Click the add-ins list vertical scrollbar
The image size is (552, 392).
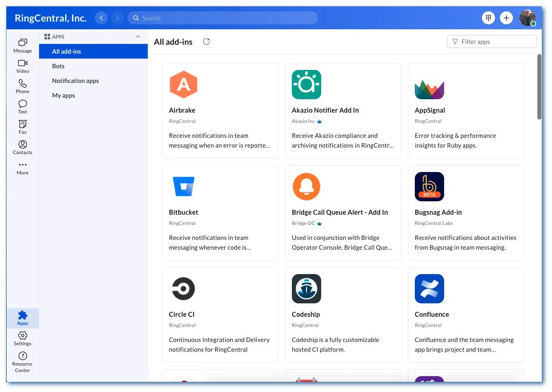pyautogui.click(x=539, y=87)
